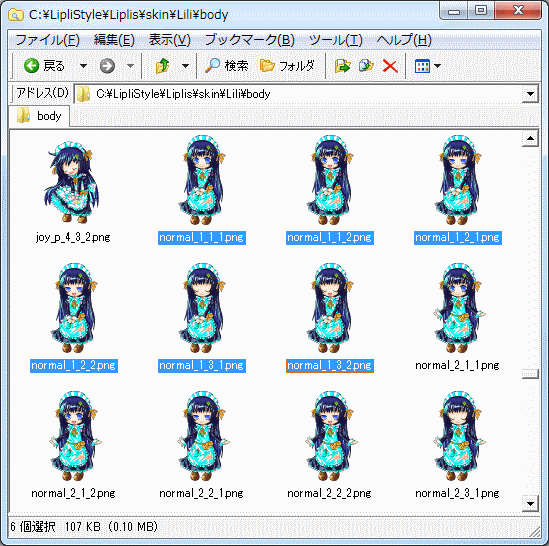Click the Move To folder icon
The width and height of the screenshot is (549, 546).
343,65
